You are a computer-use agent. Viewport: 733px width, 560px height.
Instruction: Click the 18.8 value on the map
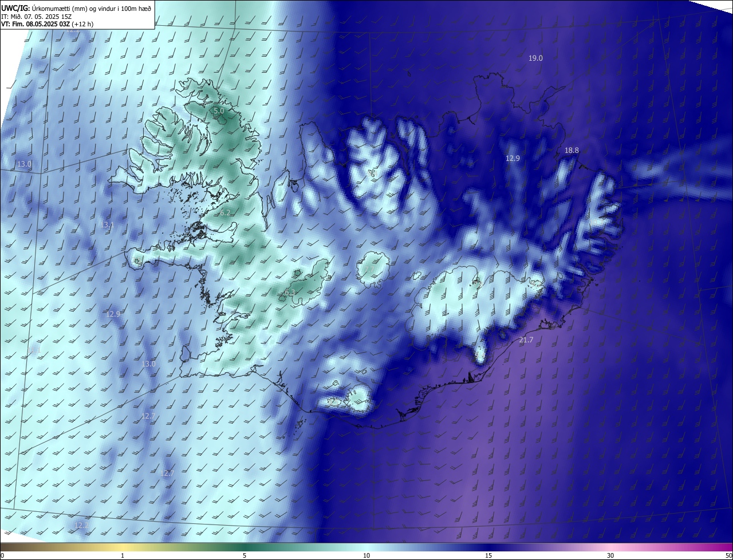tap(572, 151)
